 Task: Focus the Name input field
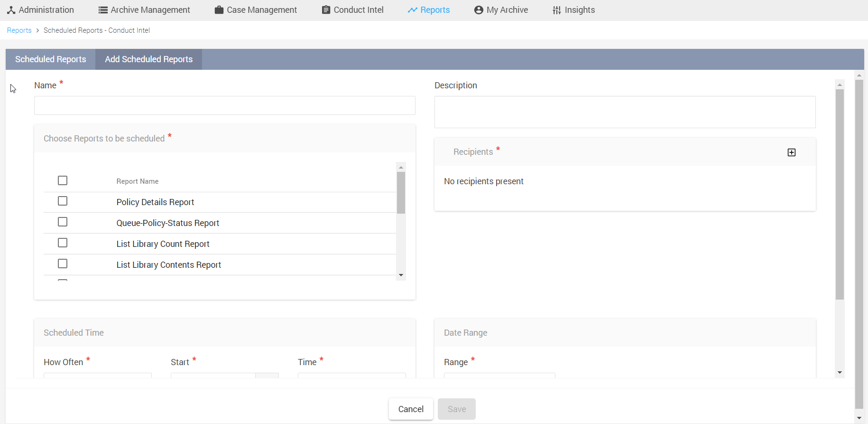225,105
